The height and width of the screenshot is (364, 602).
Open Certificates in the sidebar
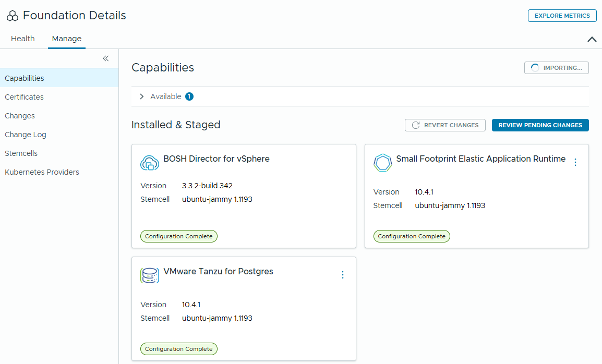tap(59, 97)
